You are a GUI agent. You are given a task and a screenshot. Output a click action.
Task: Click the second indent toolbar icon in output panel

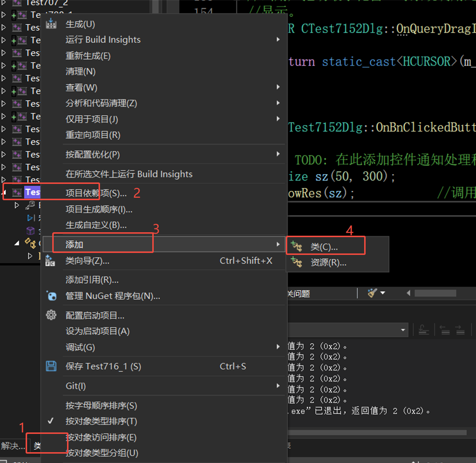[x=460, y=330]
